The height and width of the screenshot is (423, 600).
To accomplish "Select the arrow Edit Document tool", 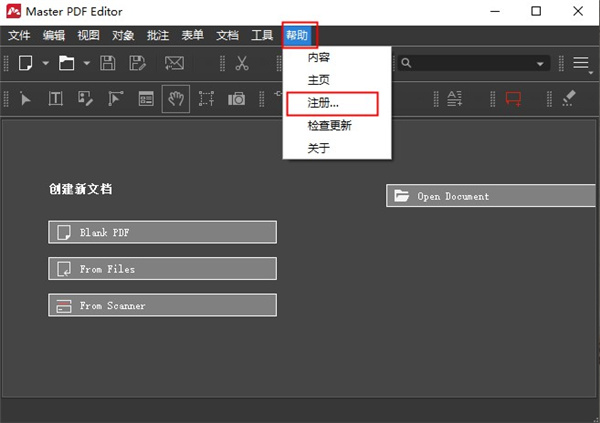I will (25, 99).
